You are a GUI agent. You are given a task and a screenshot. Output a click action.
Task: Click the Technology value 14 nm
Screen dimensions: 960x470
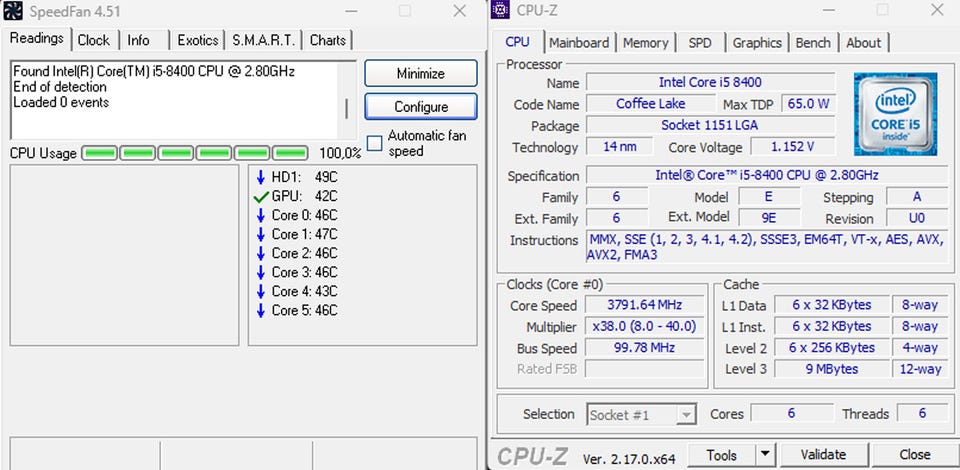(x=620, y=147)
